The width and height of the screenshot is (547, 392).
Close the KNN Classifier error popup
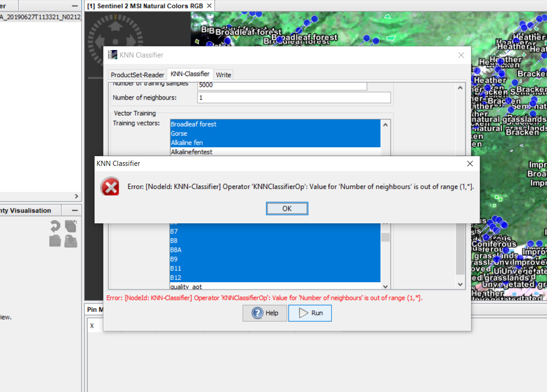470,164
